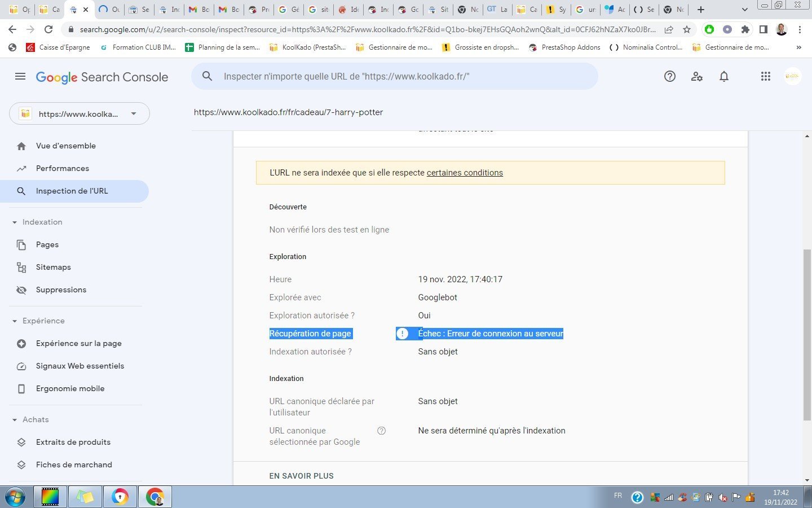Screen dimensions: 812x508
Task: Click the muted volume icon in the system tray
Action: point(723,497)
